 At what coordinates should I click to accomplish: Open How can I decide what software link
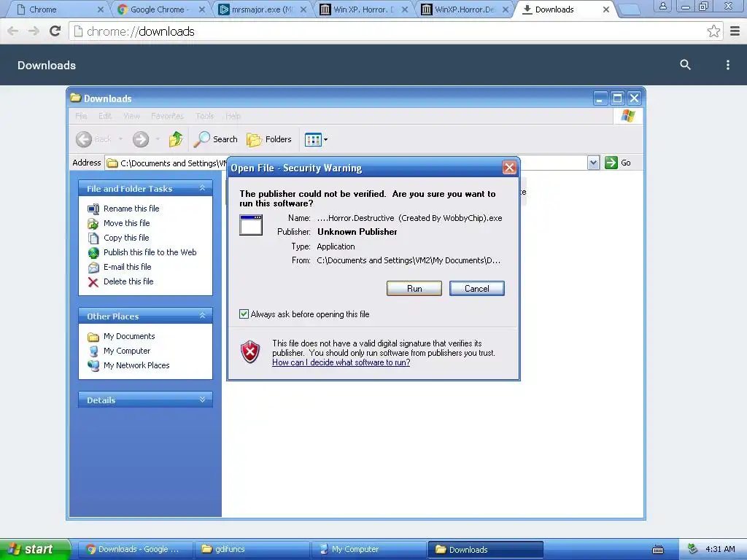(341, 362)
